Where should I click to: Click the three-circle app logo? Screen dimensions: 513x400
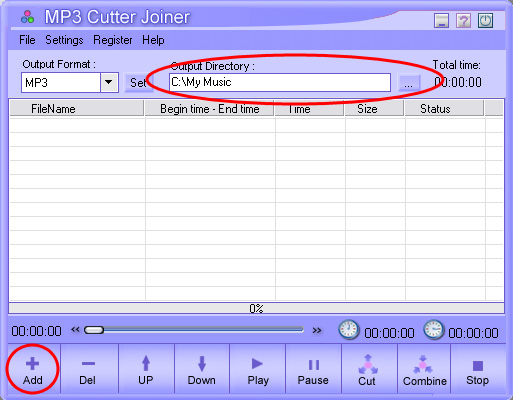coord(27,17)
